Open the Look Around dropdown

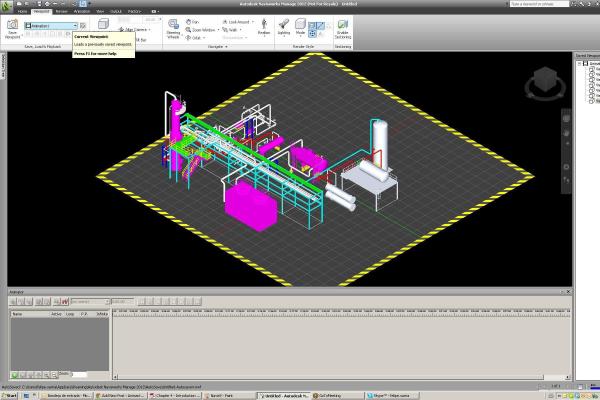coord(252,21)
